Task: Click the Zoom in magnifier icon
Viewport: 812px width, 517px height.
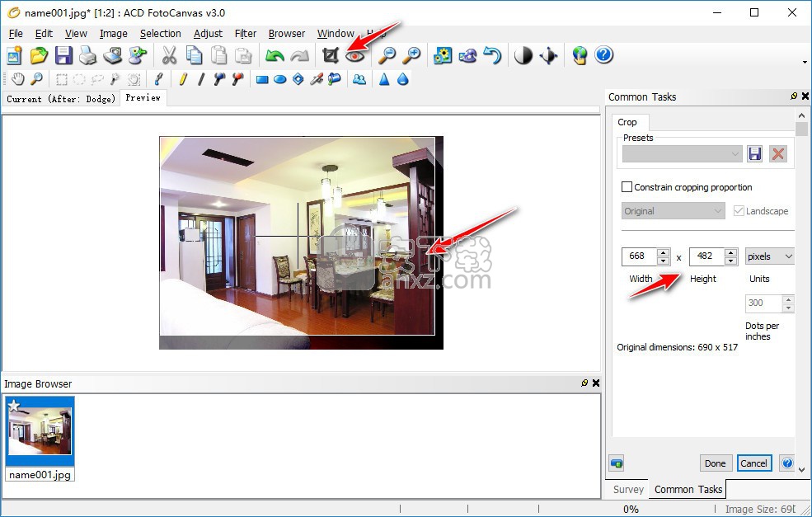Action: (411, 55)
